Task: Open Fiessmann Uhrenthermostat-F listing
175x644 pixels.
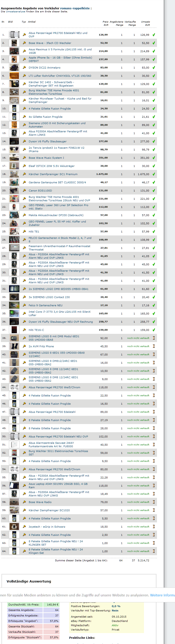Action: [60, 248]
